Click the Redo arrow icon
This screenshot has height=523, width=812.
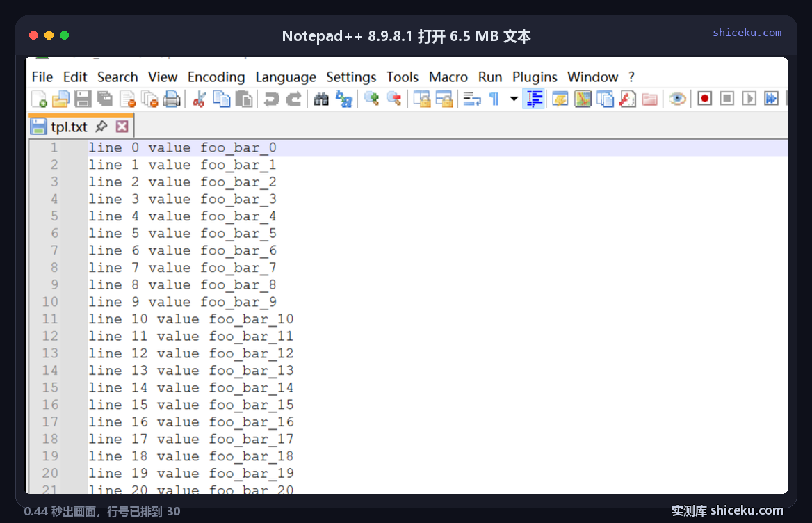pyautogui.click(x=293, y=98)
